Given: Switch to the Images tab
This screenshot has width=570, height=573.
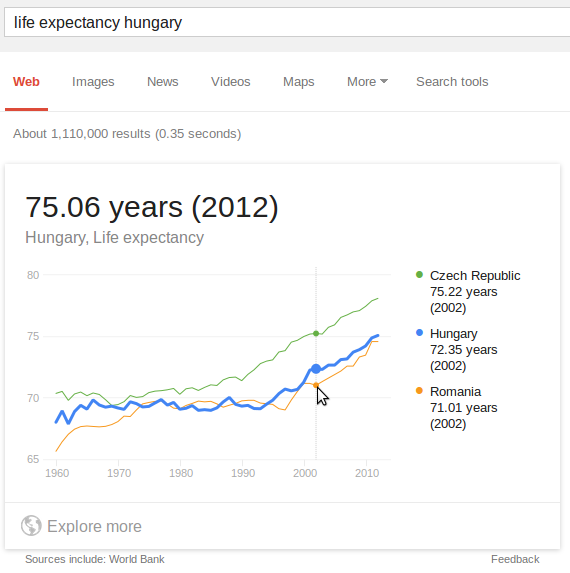Looking at the screenshot, I should (x=93, y=81).
